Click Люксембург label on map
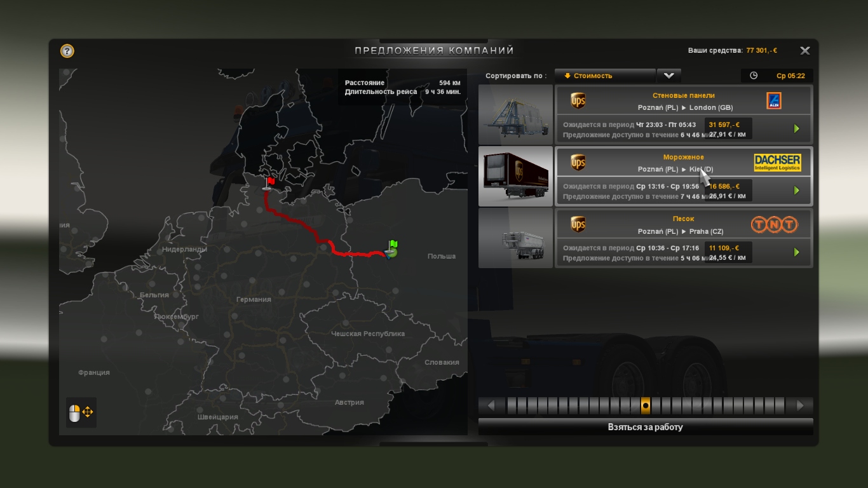Screen dimensions: 868x488 177,316
